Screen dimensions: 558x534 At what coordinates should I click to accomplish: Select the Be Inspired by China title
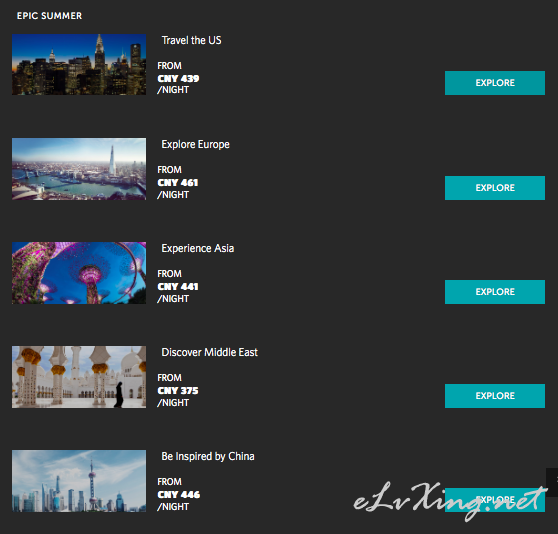tap(208, 456)
